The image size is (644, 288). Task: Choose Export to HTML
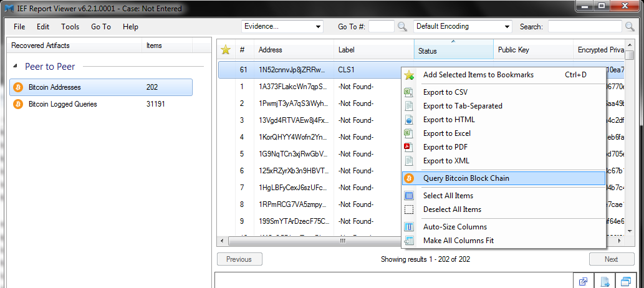(x=504, y=120)
